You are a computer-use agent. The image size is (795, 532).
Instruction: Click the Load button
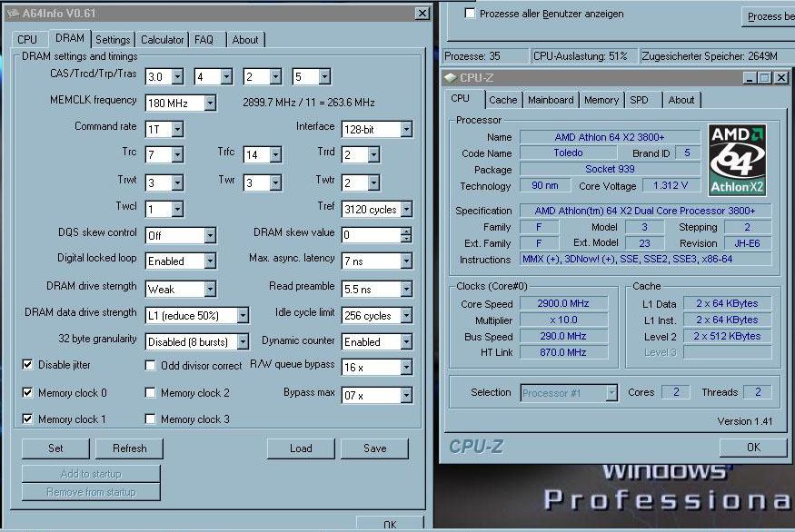pos(301,448)
